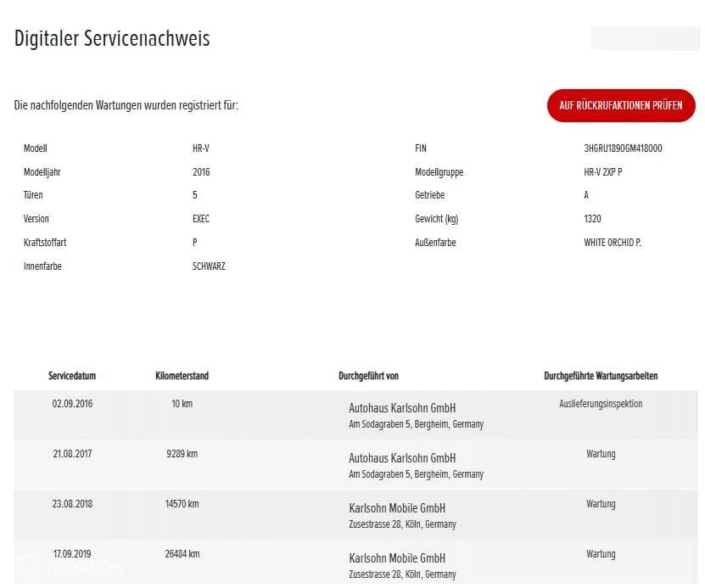This screenshot has height=588, width=705.
Task: Click the 'WHITE ORCHID P.' exterior color value
Action: tap(613, 243)
